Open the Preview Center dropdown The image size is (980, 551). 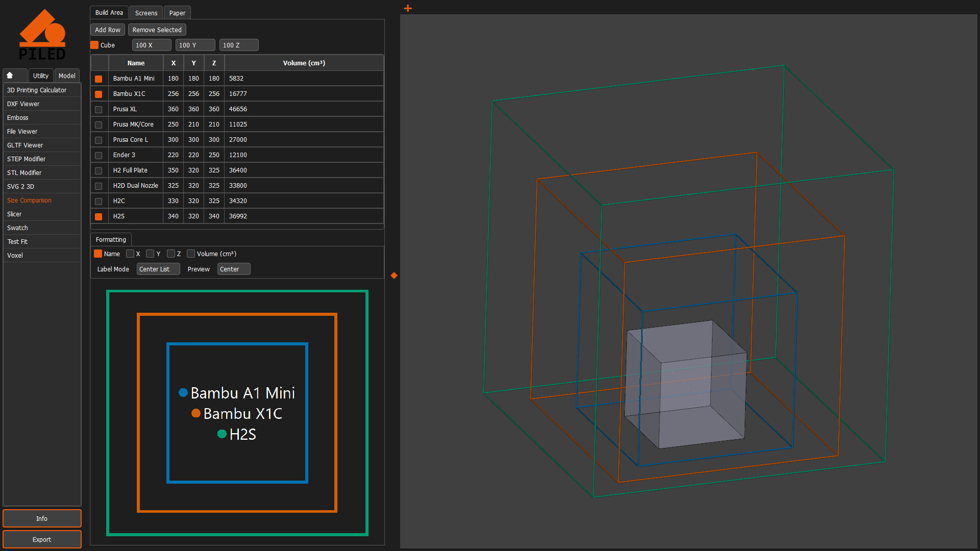click(233, 269)
